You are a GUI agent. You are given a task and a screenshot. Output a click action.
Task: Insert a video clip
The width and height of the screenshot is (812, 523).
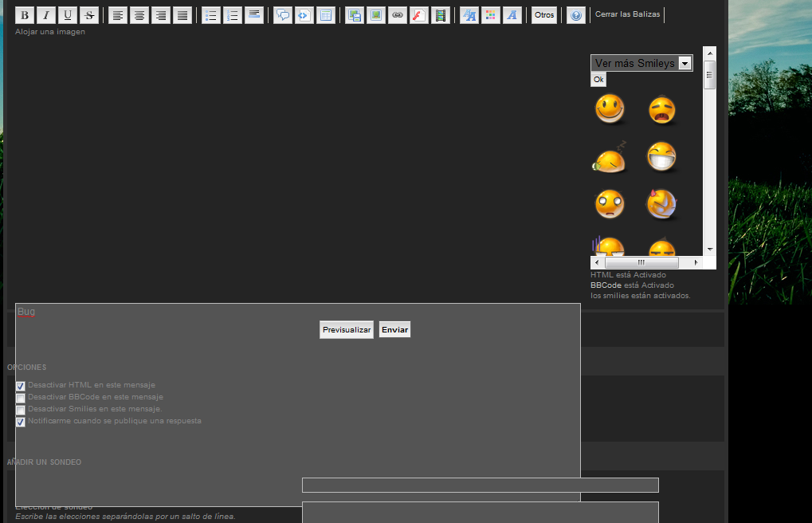(440, 15)
